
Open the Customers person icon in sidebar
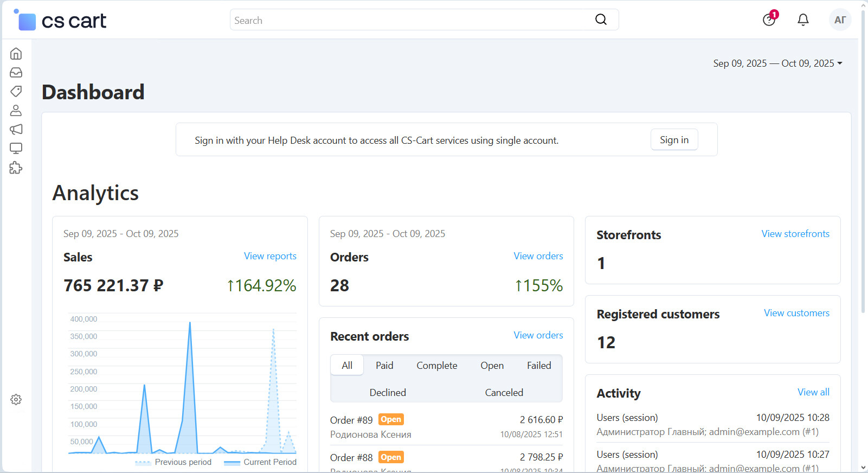click(16, 111)
